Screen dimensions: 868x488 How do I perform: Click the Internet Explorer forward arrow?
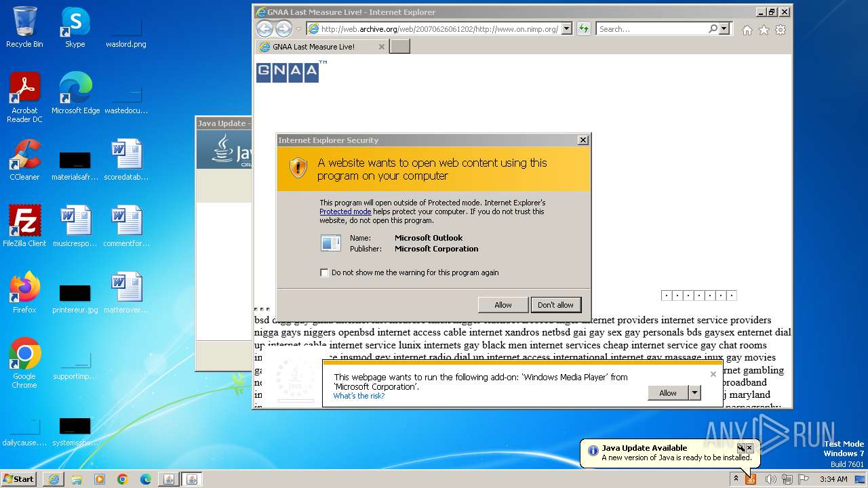pyautogui.click(x=283, y=28)
